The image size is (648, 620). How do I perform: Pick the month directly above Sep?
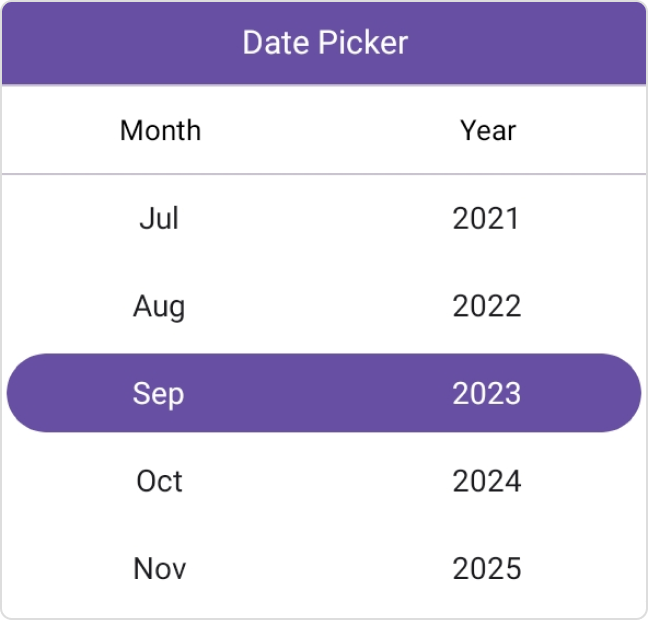[x=159, y=306]
